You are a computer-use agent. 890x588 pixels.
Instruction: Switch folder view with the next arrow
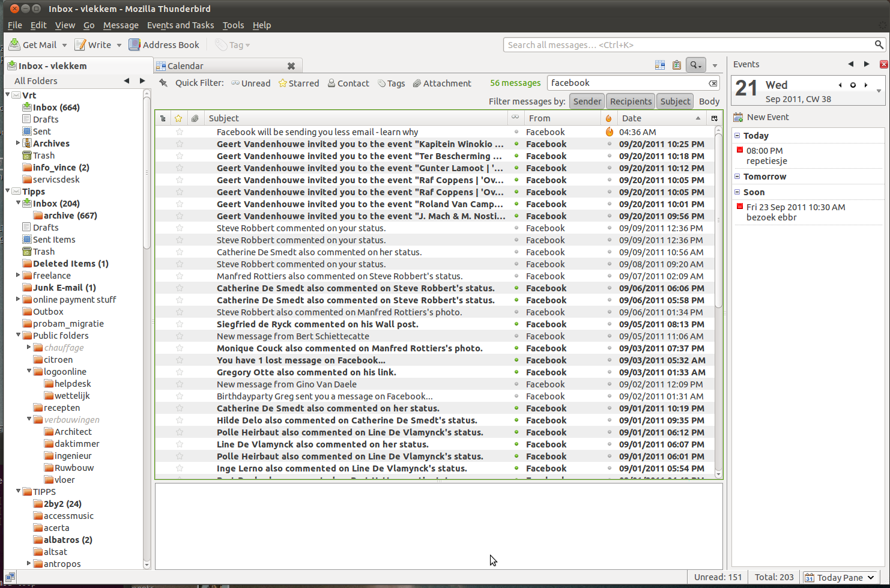click(x=142, y=80)
